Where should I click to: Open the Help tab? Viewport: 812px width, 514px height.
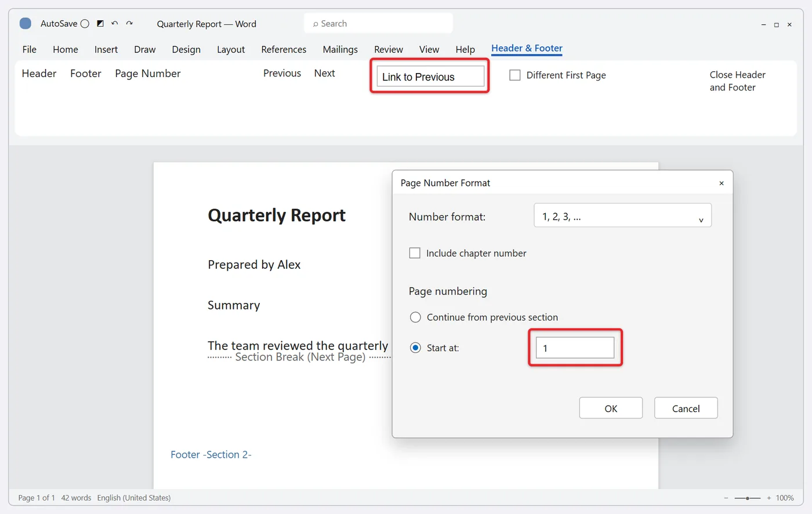pyautogui.click(x=465, y=50)
